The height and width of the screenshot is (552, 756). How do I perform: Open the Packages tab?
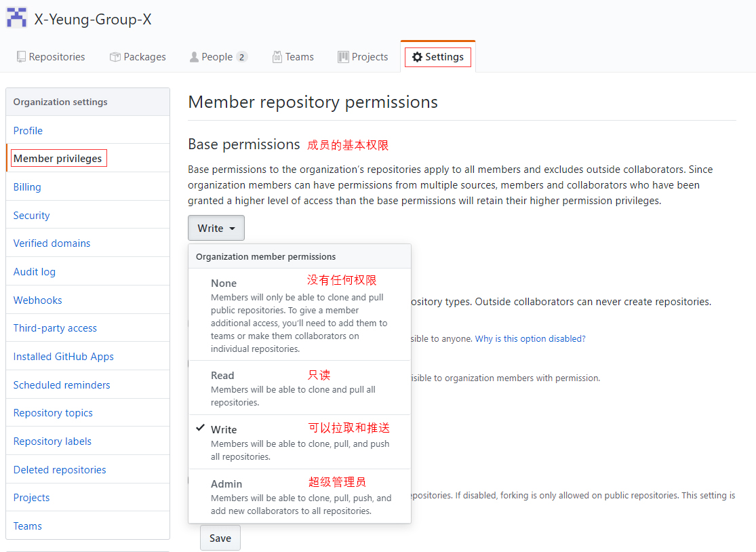click(138, 57)
